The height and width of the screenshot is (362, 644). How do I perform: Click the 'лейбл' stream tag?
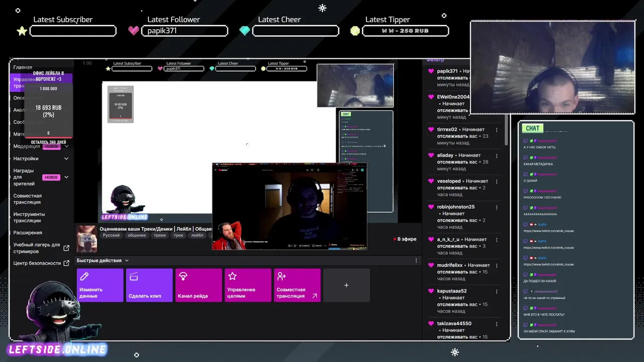197,235
